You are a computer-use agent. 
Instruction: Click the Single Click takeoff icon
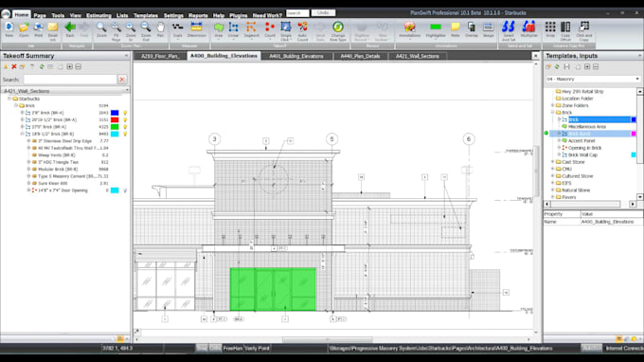(x=286, y=27)
